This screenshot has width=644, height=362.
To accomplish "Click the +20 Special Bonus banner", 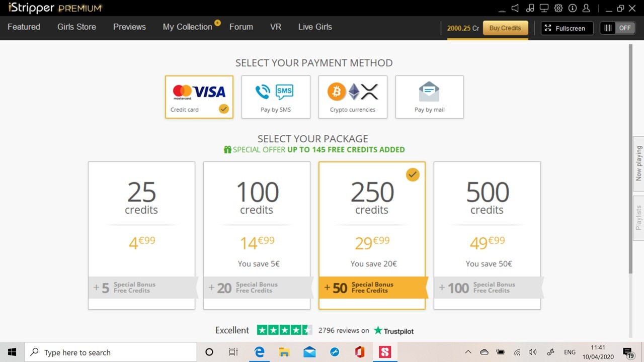I will 258,288.
